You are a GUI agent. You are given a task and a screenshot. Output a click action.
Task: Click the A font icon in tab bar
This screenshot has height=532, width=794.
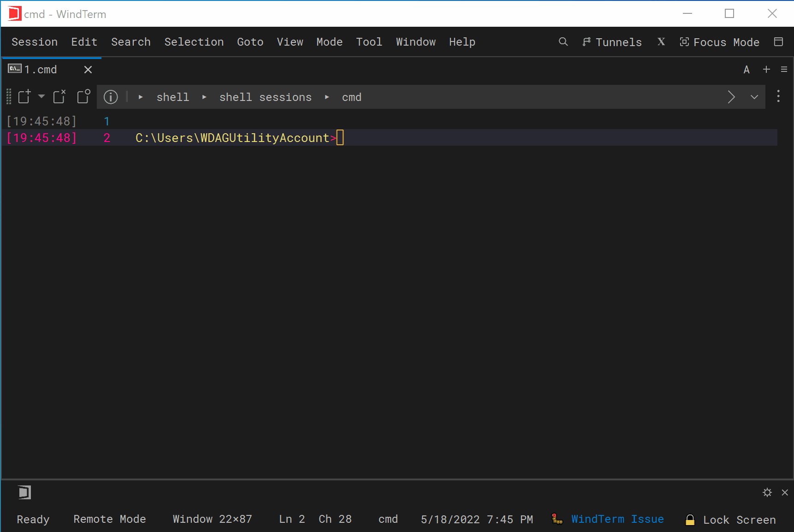tap(747, 70)
